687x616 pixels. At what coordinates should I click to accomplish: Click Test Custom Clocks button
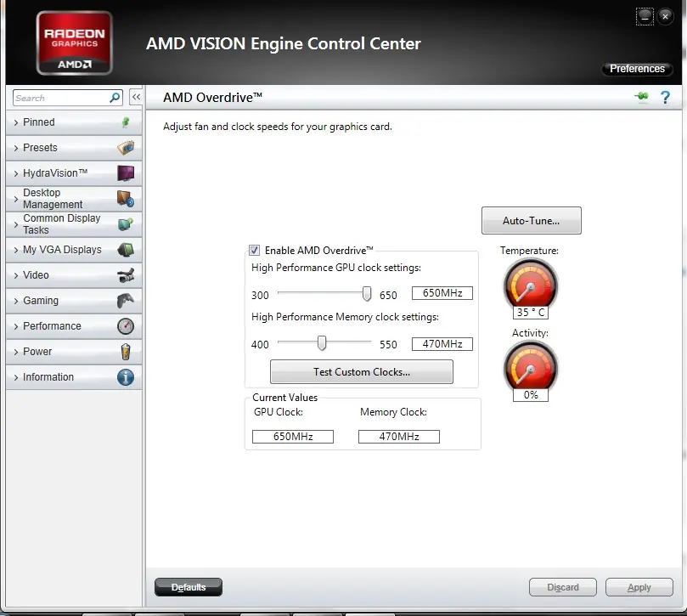tap(362, 372)
